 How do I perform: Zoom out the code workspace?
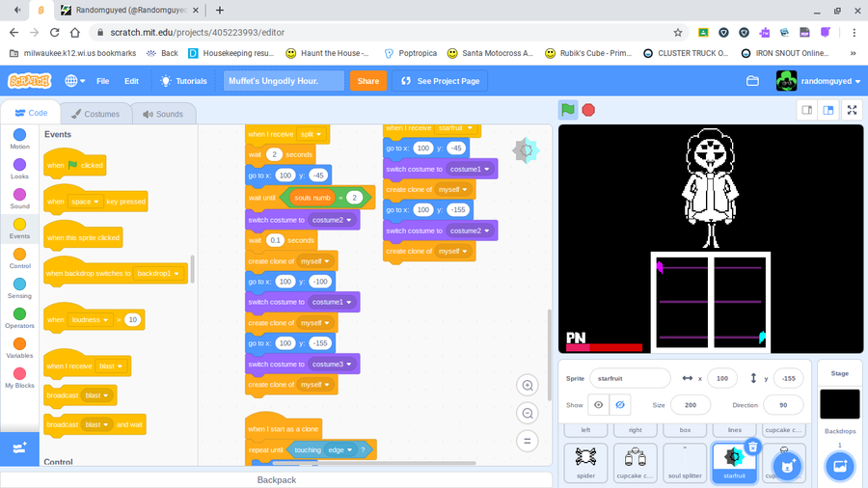(527, 414)
